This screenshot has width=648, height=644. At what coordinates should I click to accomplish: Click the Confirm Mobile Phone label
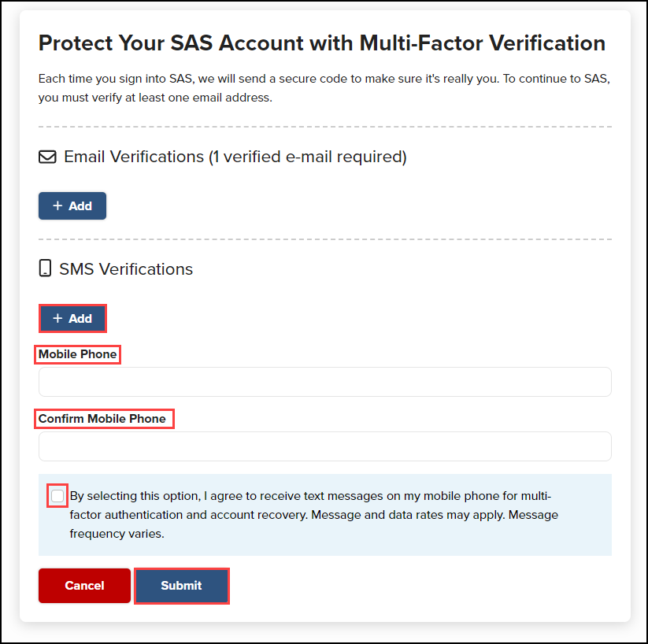point(103,418)
